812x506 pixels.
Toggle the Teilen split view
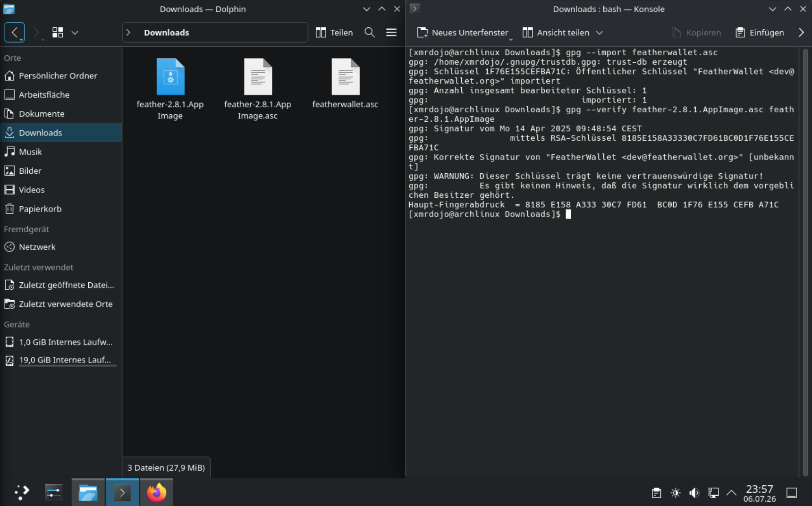pos(334,33)
